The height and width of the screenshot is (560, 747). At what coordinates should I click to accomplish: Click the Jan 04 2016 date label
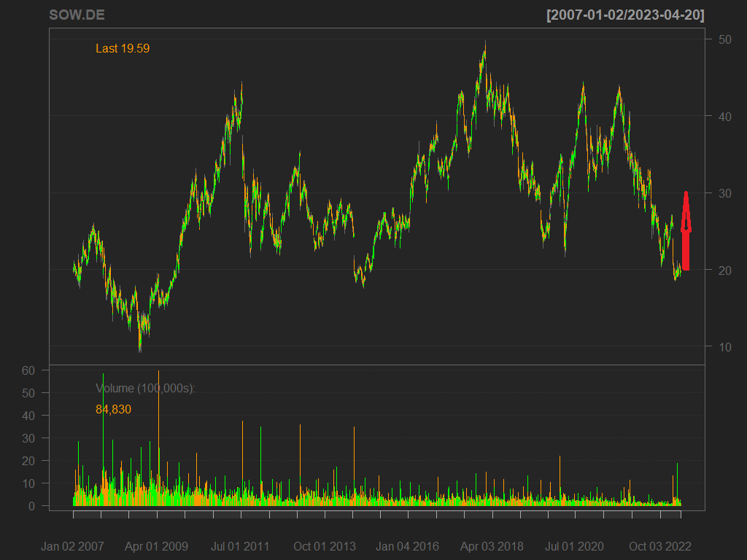pos(408,546)
